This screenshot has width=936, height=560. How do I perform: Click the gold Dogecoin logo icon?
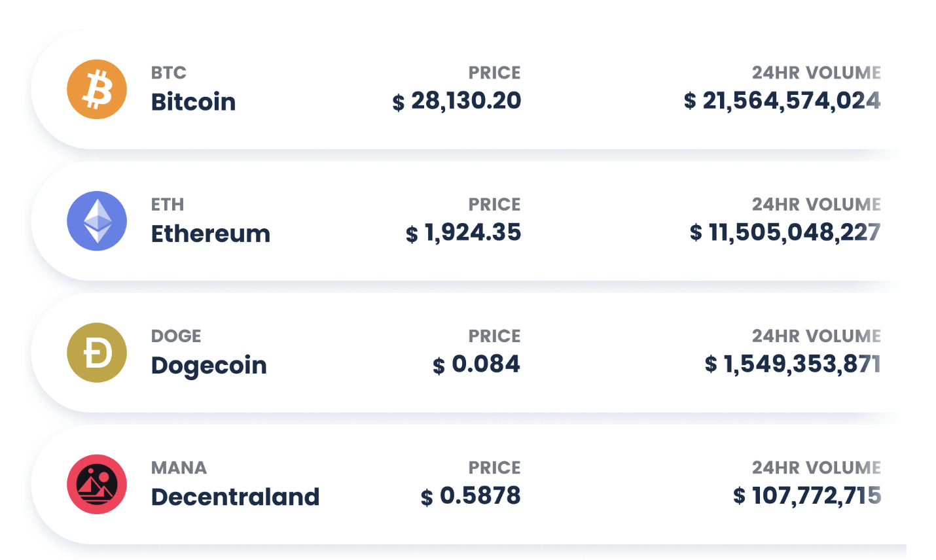[x=97, y=353]
